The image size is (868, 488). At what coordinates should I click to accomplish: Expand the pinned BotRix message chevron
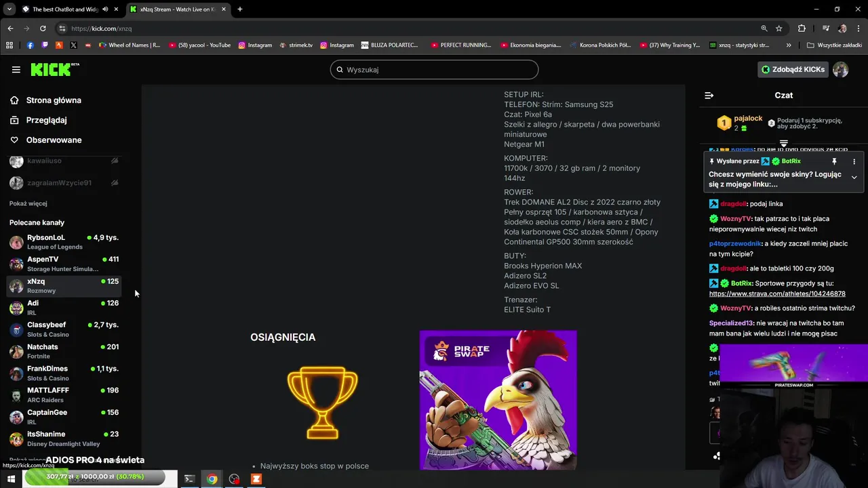coord(854,178)
